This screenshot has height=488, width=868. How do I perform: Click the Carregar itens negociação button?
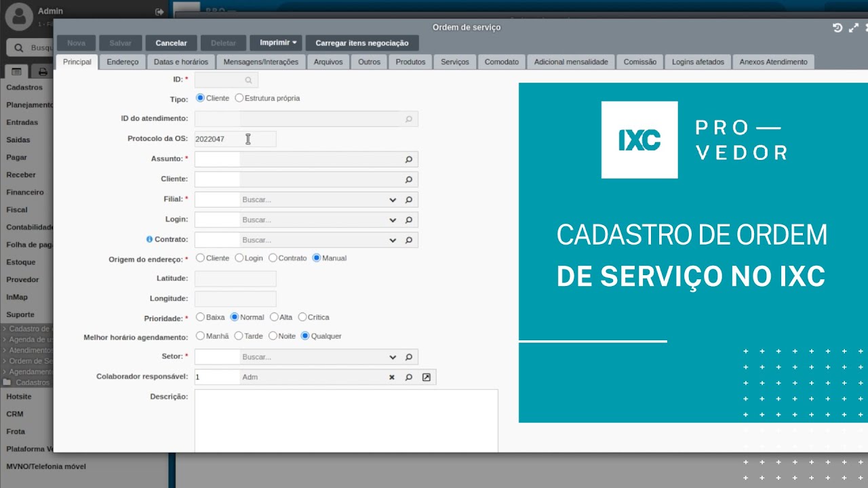point(362,43)
